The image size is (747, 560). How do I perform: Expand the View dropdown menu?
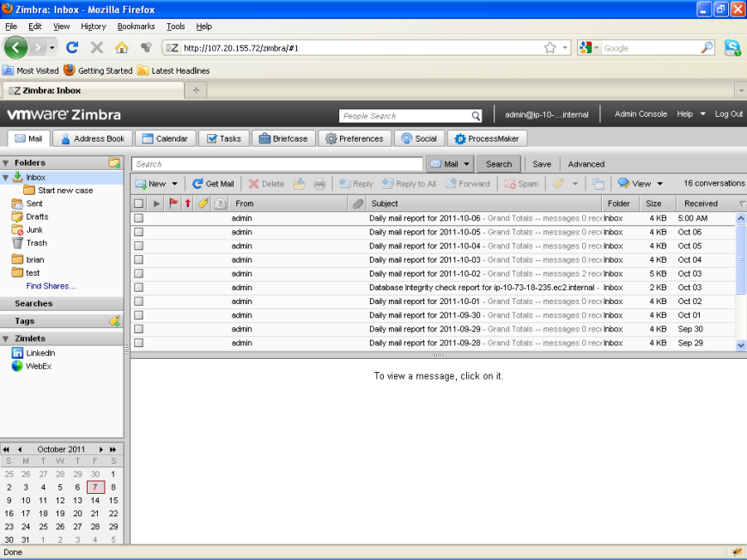[x=660, y=184]
